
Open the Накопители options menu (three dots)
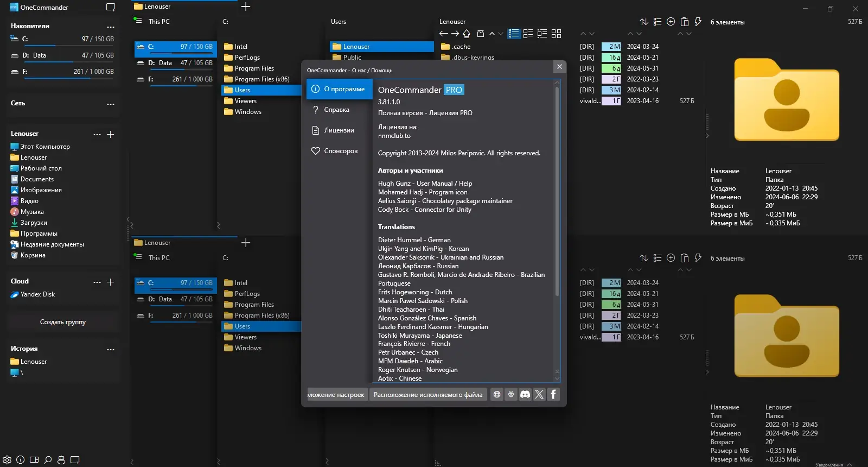coord(111,27)
